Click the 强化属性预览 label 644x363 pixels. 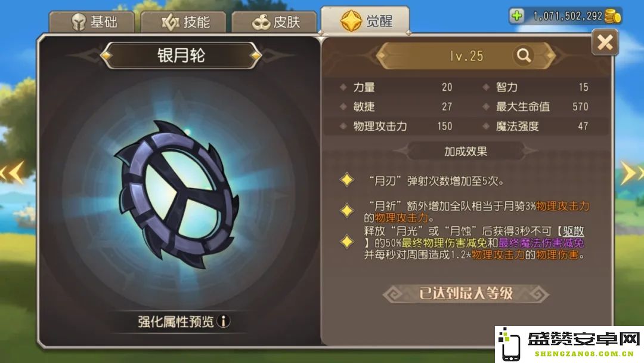pos(176,321)
